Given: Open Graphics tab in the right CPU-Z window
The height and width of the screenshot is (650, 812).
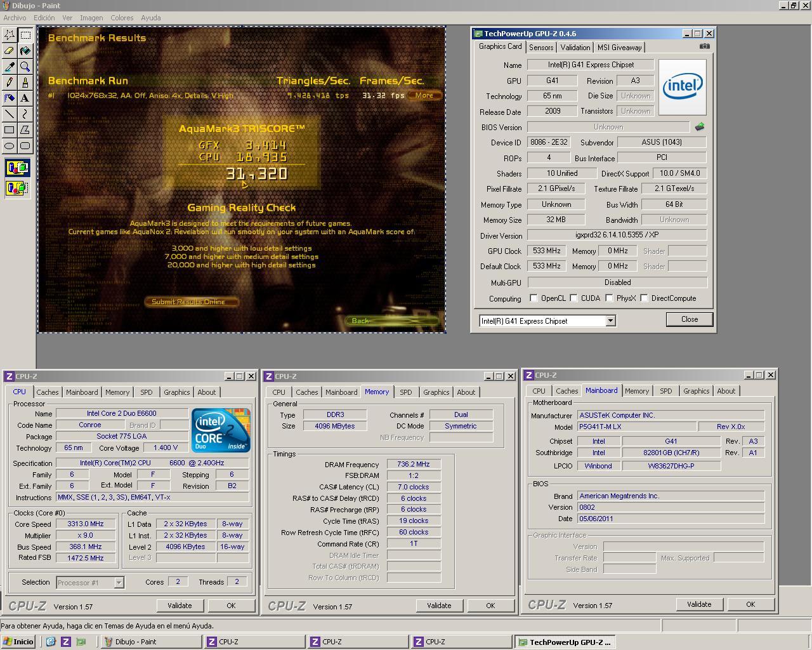Looking at the screenshot, I should point(696,391).
